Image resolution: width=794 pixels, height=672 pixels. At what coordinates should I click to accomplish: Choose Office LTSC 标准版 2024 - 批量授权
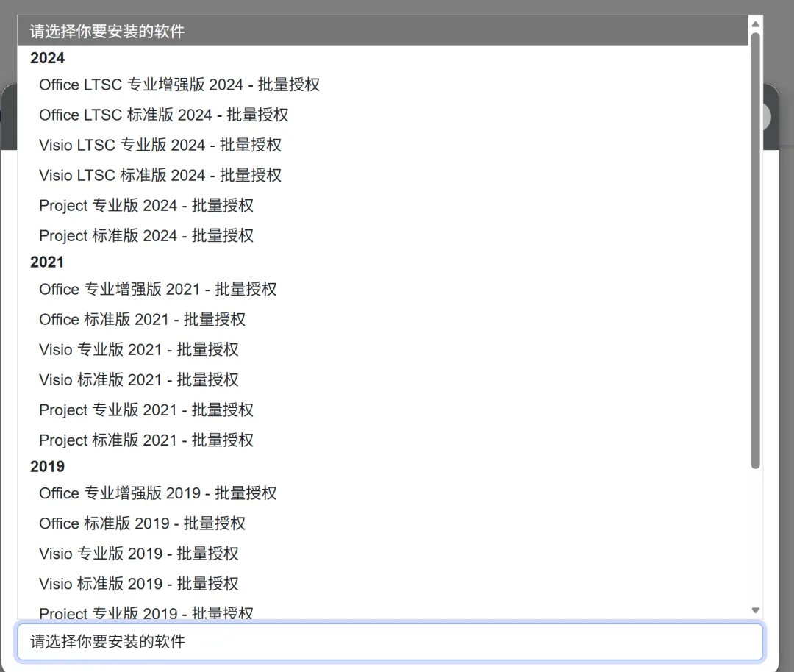point(383,115)
